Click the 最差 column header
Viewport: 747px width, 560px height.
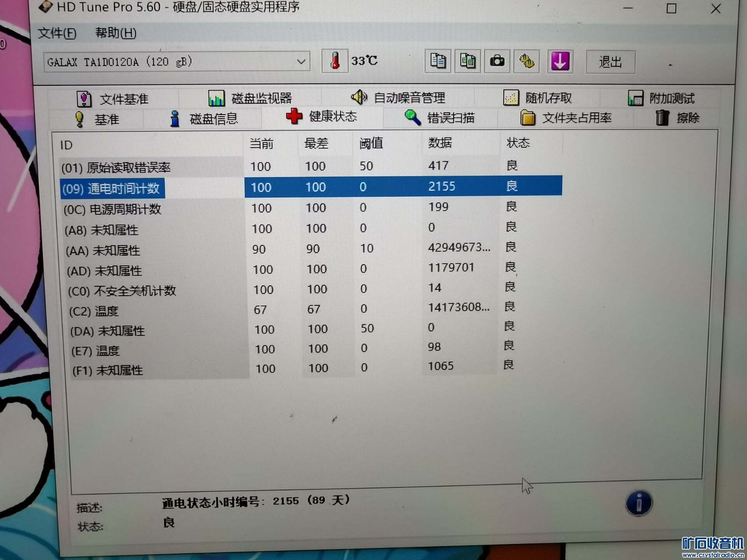[316, 143]
